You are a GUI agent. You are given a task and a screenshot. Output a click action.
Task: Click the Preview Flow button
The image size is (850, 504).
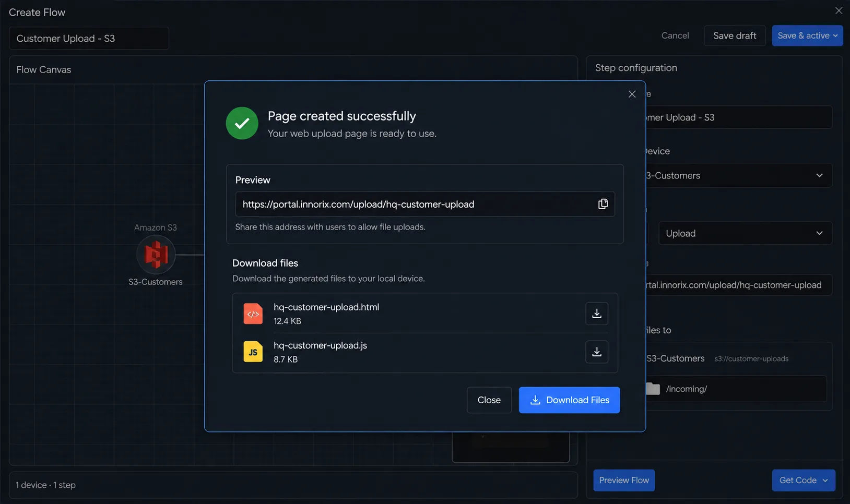(624, 481)
